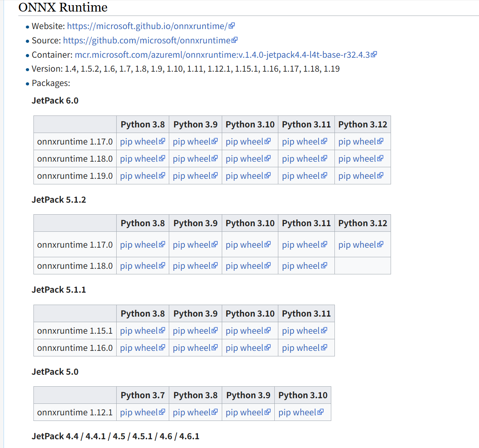This screenshot has width=479, height=448.
Task: Select the JetPack 5.1.1 heading text
Action: [x=59, y=290]
